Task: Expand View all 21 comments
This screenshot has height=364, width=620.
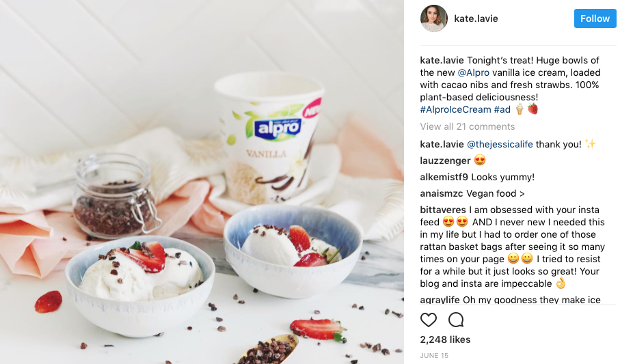Action: click(468, 126)
